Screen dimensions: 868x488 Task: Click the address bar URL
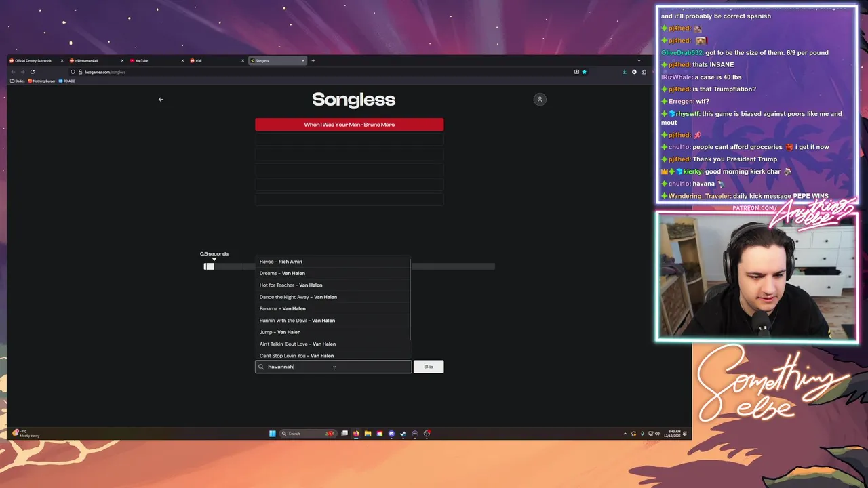[105, 72]
